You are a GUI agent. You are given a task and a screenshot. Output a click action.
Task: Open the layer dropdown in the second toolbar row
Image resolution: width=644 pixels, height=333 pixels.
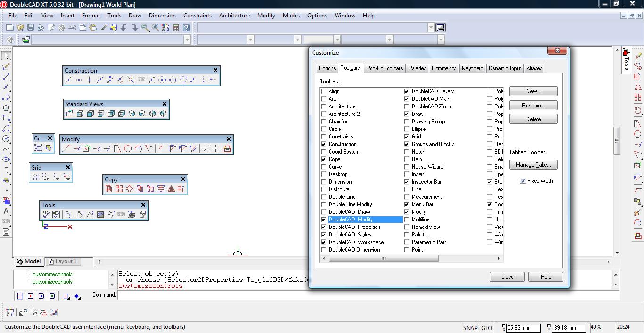pyautogui.click(x=187, y=40)
